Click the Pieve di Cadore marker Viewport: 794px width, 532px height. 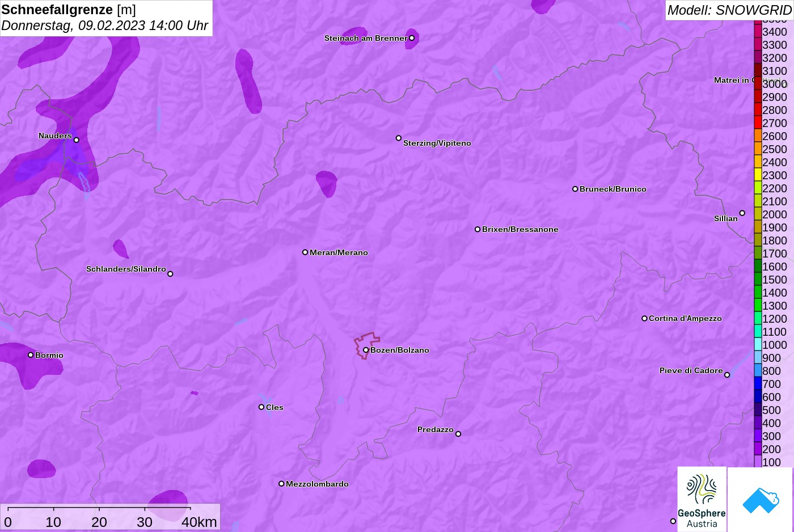click(x=727, y=375)
